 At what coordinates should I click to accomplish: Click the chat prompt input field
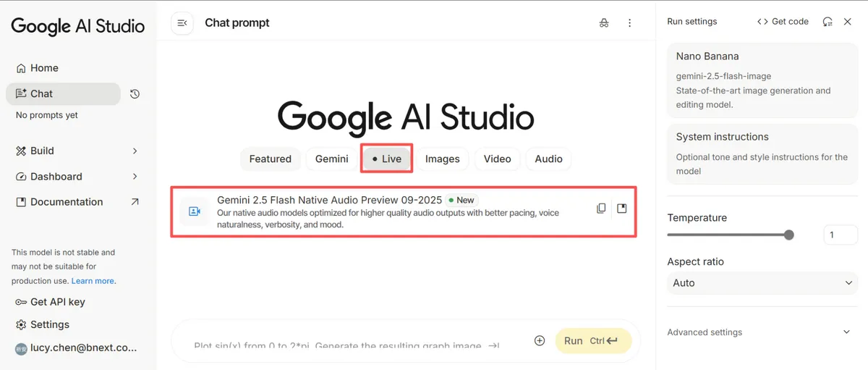click(347, 345)
